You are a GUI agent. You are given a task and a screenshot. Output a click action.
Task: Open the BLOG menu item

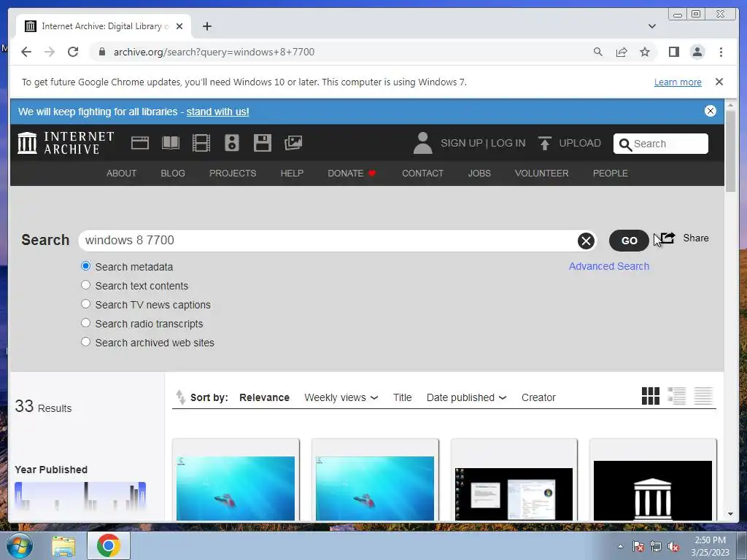(173, 174)
